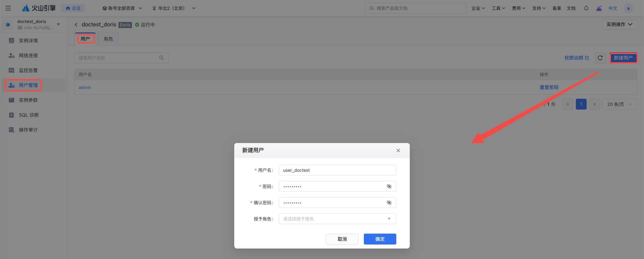The width and height of the screenshot is (644, 259).
Task: Focus the 用户名 input field
Action: pos(338,170)
